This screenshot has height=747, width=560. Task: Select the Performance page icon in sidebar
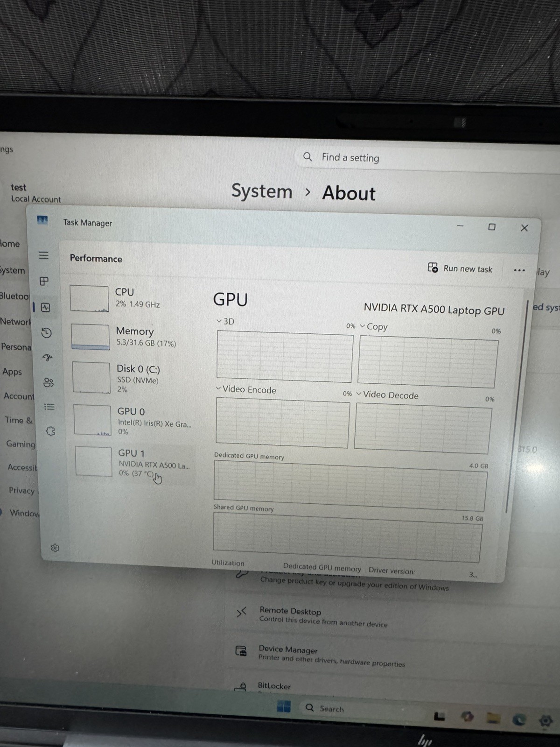(x=45, y=307)
